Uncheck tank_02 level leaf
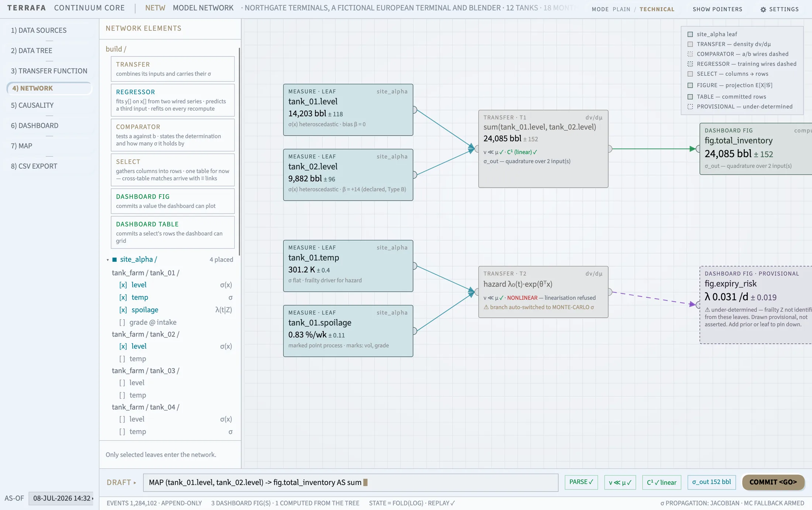 [x=123, y=347]
